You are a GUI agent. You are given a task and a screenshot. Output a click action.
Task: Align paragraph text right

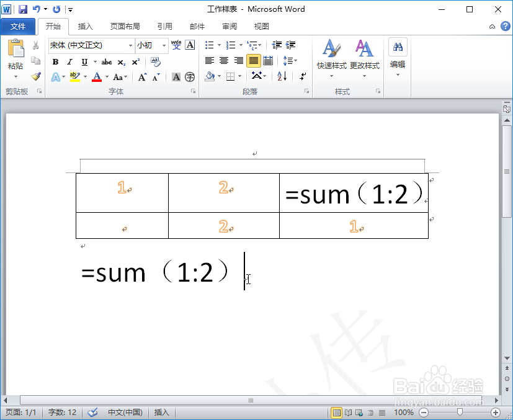click(x=239, y=61)
